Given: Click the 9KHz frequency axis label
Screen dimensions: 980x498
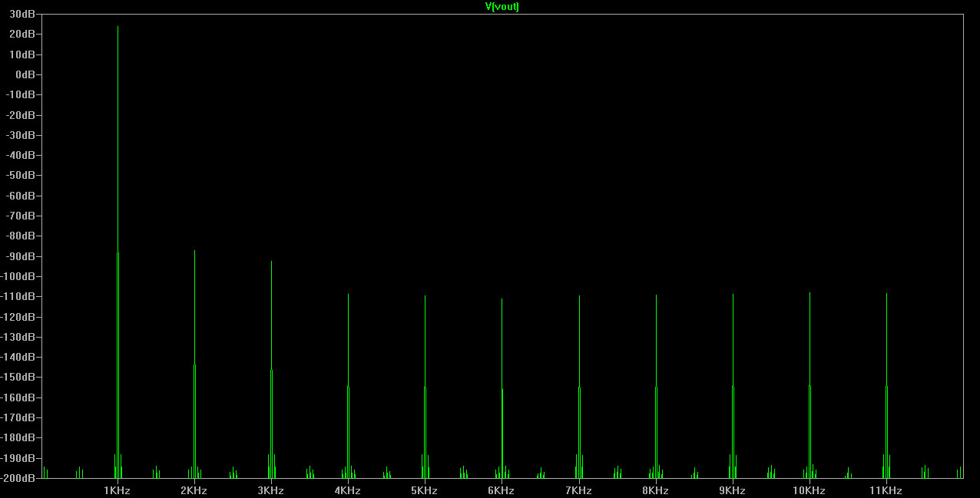Looking at the screenshot, I should tap(732, 490).
